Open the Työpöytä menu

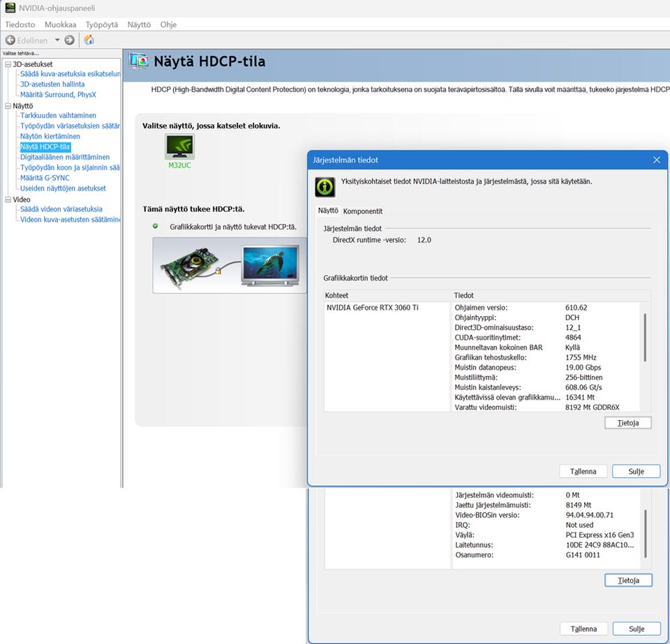point(102,24)
